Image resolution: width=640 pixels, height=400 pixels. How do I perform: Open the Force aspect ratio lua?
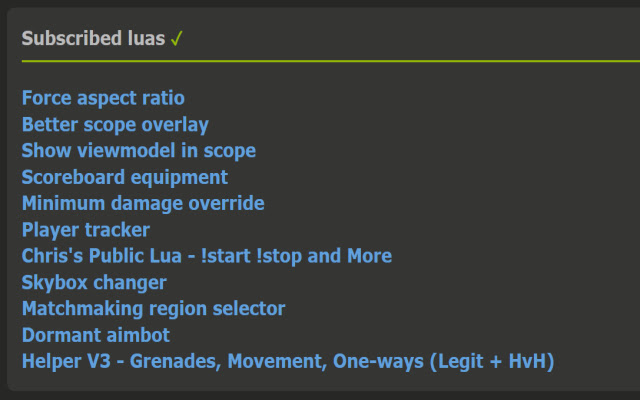[x=103, y=98]
